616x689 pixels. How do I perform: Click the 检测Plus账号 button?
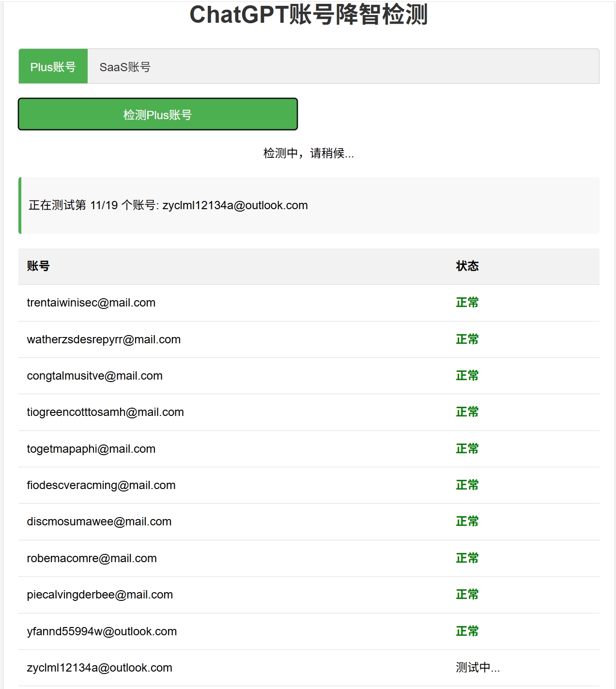pos(157,115)
